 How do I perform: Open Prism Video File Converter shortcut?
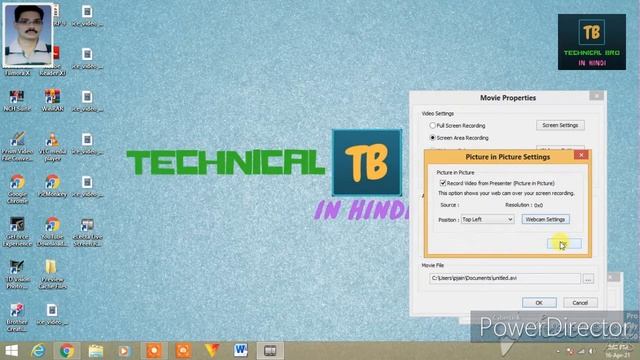[17, 146]
